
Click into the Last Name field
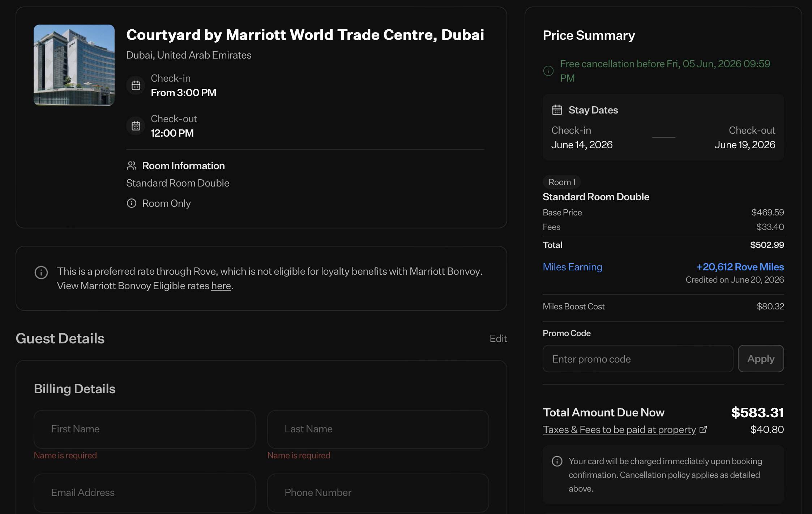(378, 429)
